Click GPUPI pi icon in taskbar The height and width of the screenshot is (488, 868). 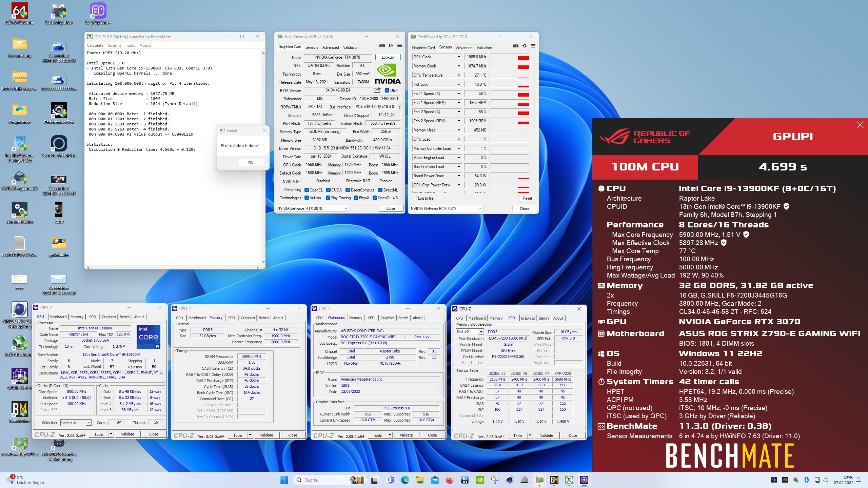coord(569,480)
